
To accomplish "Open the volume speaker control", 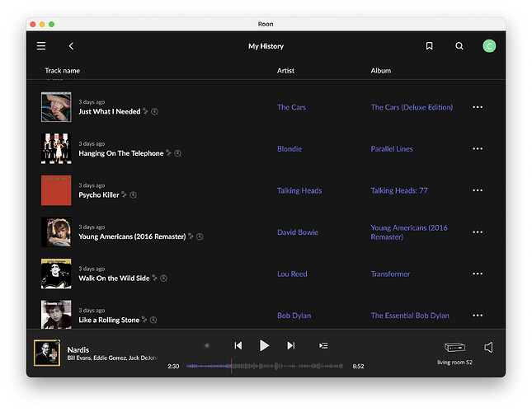I will pos(488,347).
